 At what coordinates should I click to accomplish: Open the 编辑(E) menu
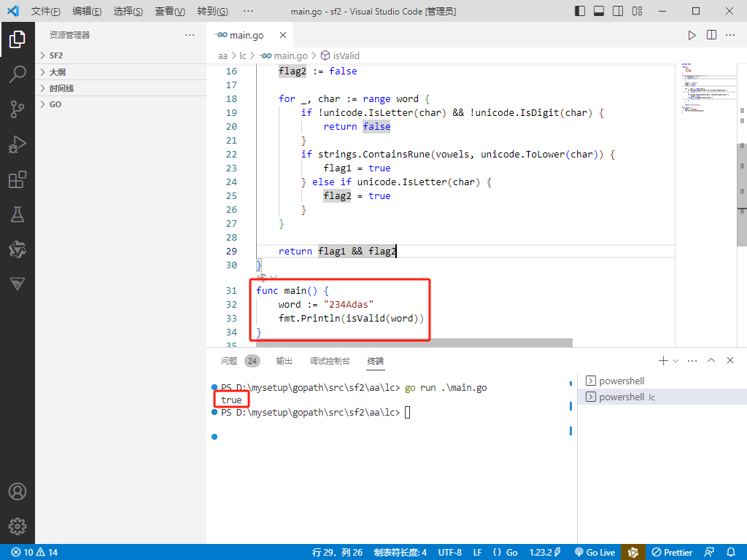click(x=87, y=11)
